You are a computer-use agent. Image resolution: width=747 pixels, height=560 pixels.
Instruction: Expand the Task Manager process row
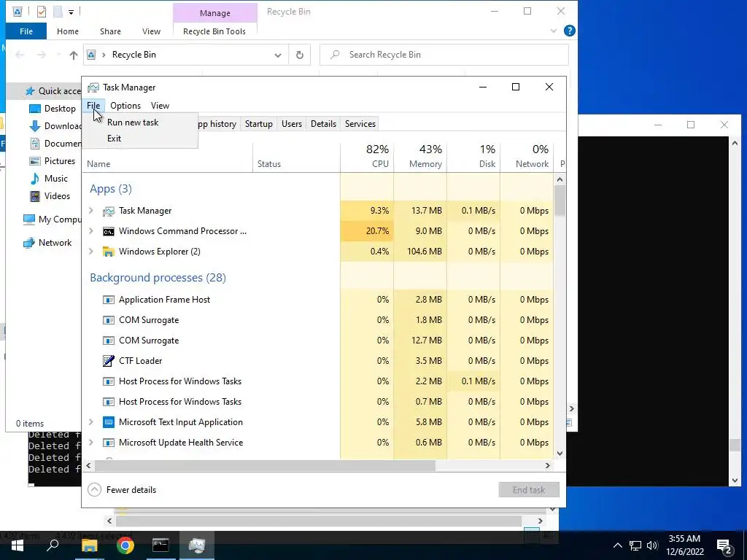[91, 211]
